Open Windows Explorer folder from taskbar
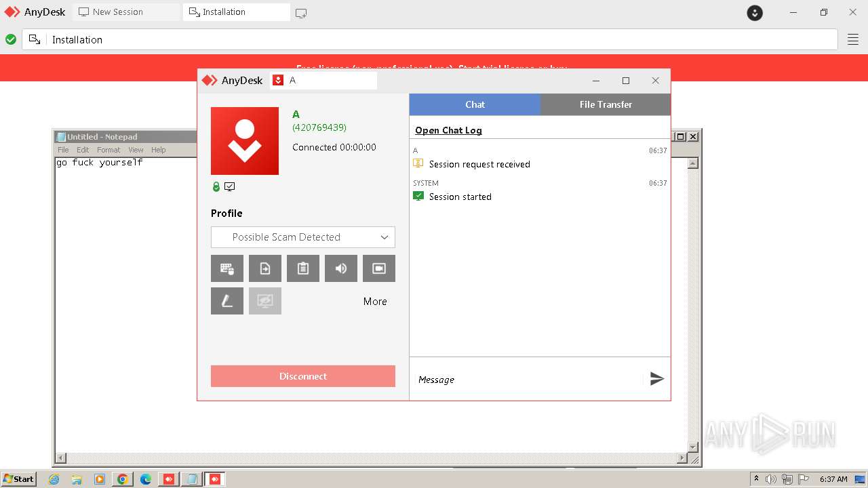Image resolution: width=868 pixels, height=488 pixels. click(x=77, y=479)
